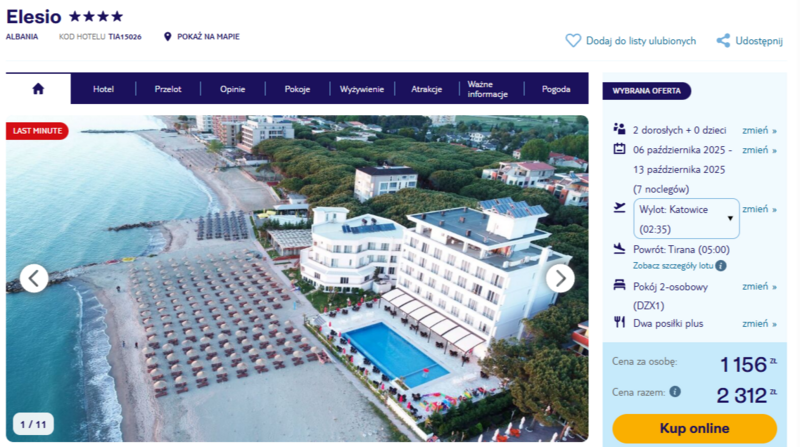Change the number of travelers via zmień
The width and height of the screenshot is (800, 447).
tap(759, 131)
